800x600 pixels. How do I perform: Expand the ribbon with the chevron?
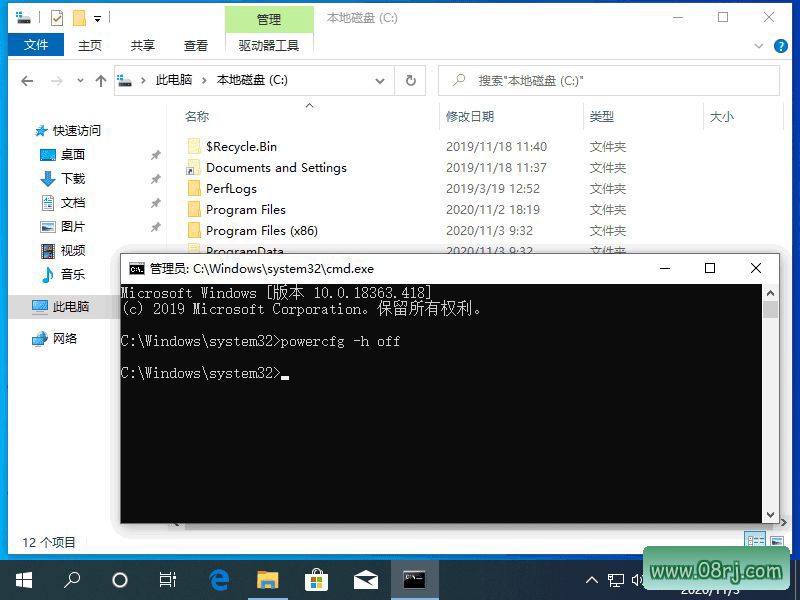click(759, 46)
